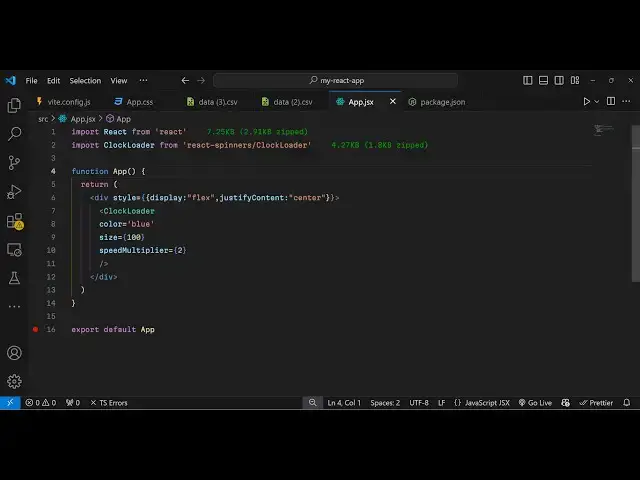The image size is (640, 480).
Task: Go back in navigation history
Action: (x=185, y=80)
